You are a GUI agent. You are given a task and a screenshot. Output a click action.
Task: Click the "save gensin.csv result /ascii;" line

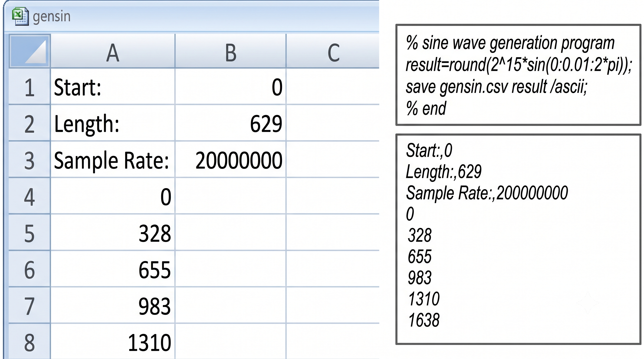(497, 87)
